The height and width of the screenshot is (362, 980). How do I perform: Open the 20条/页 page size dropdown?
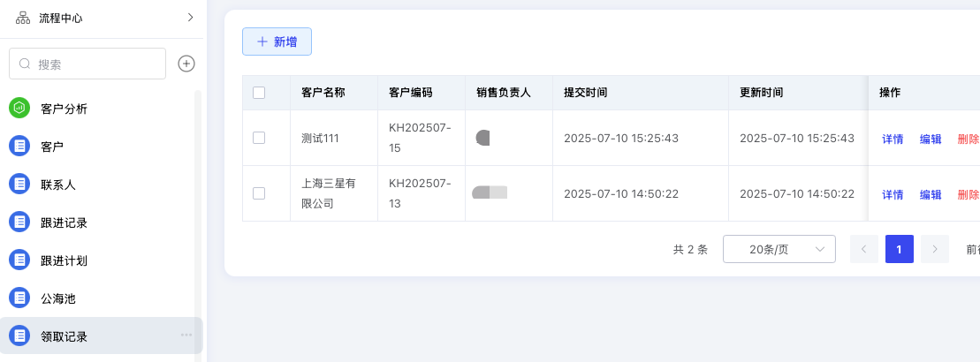pos(779,249)
